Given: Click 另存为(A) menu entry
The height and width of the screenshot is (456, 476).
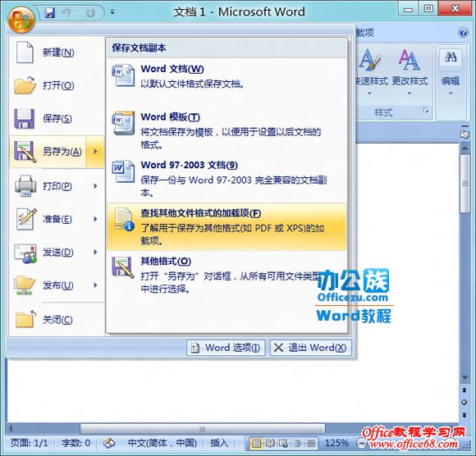Looking at the screenshot, I should [48, 152].
